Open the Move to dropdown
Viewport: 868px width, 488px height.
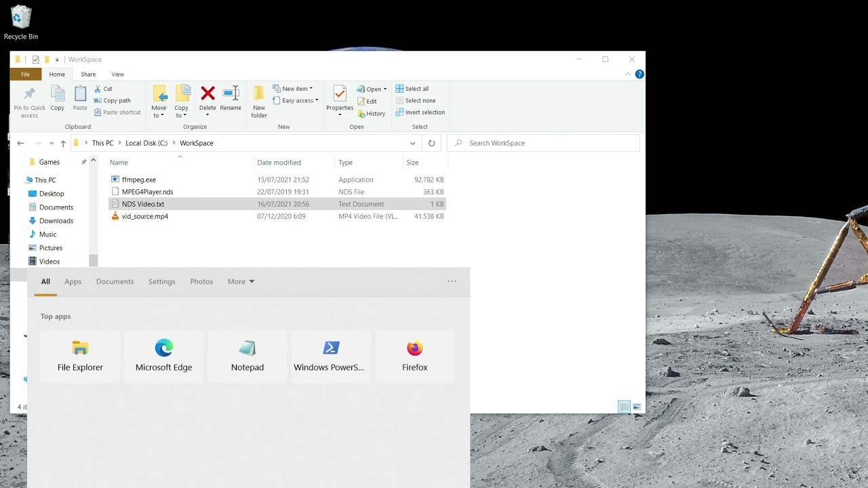(159, 111)
